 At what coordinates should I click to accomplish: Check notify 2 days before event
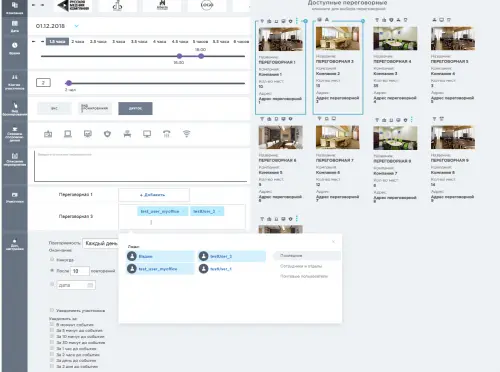pos(52,366)
